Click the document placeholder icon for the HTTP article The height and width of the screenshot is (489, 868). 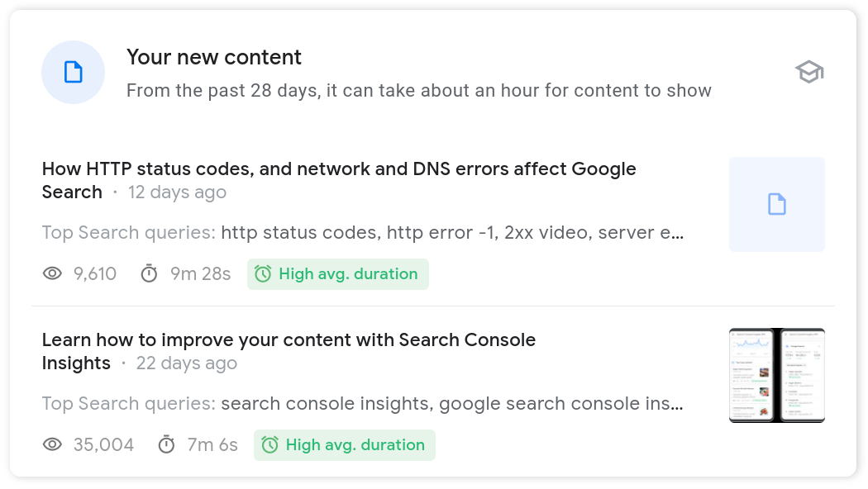(x=776, y=204)
